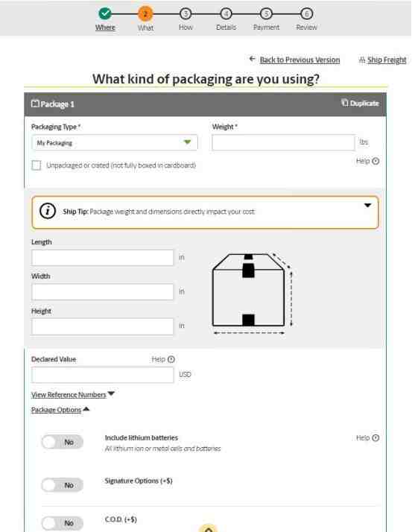Screen dimensions: 412x532
Task: Go to step 3 How
Action: coord(186,14)
